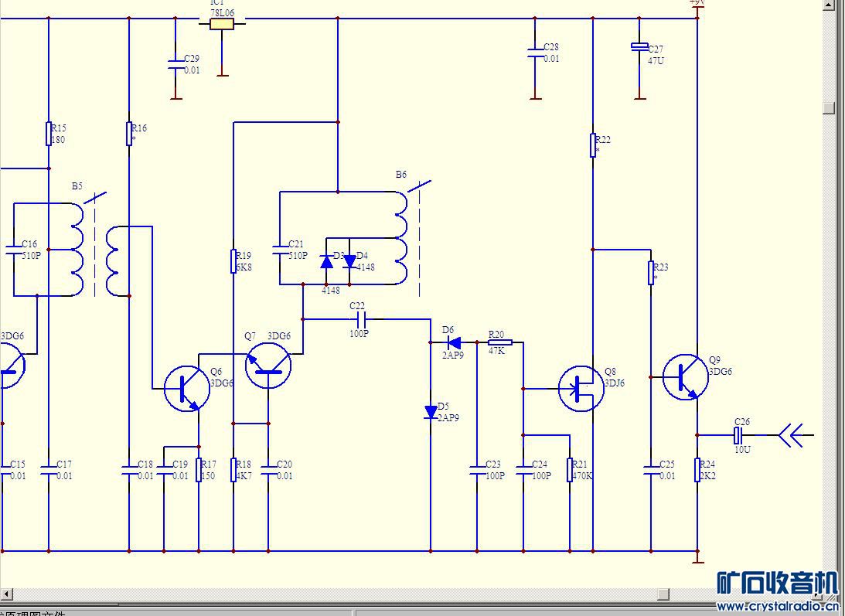Select resistor R19 6K8
The image size is (845, 616).
tap(233, 261)
